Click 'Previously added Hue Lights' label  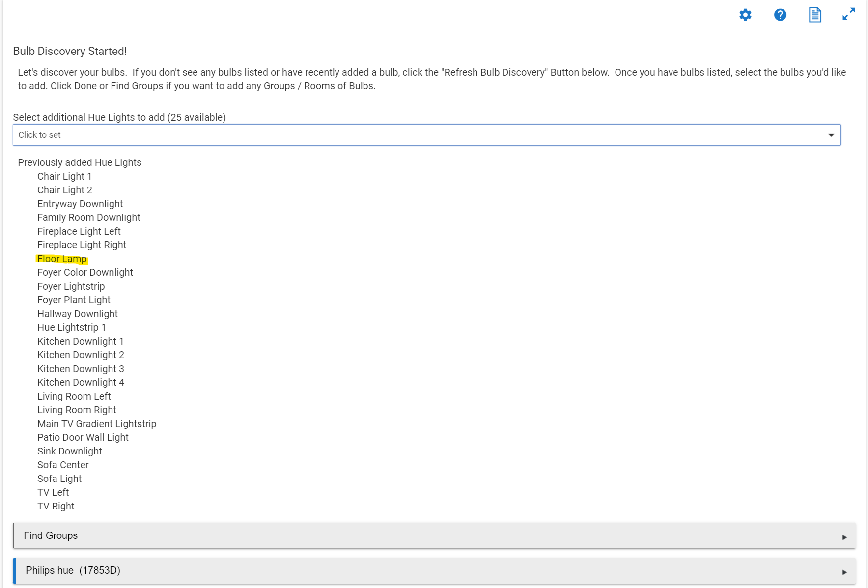click(80, 162)
